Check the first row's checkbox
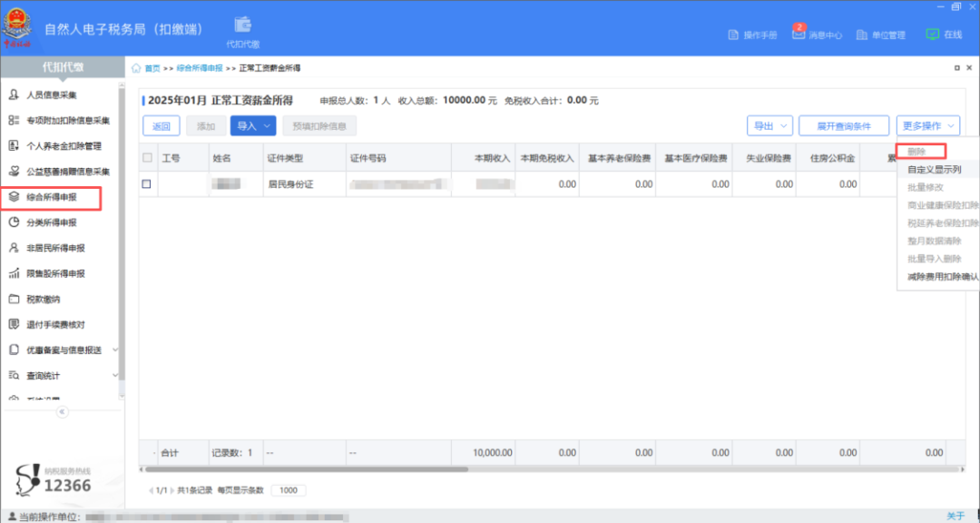This screenshot has height=523, width=980. (147, 184)
